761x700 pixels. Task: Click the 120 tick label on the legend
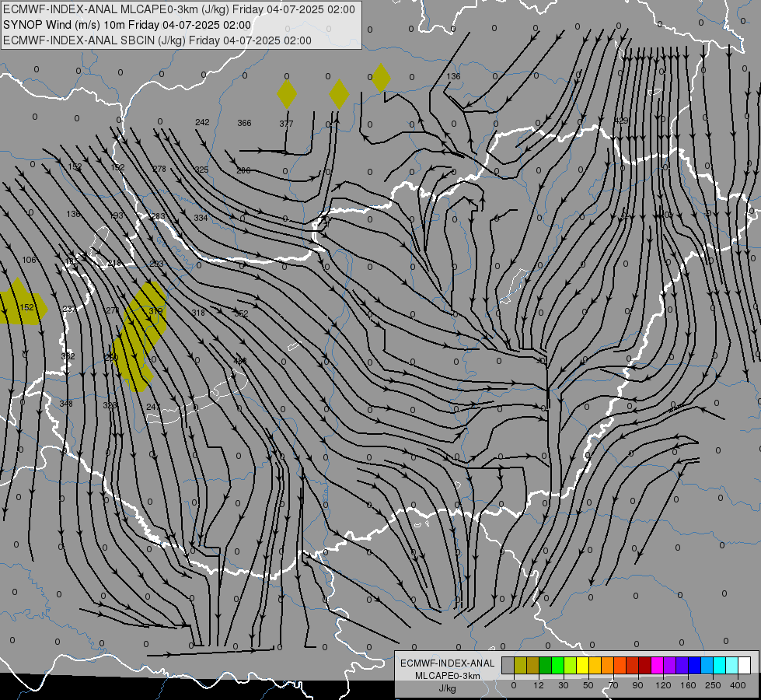tap(663, 685)
